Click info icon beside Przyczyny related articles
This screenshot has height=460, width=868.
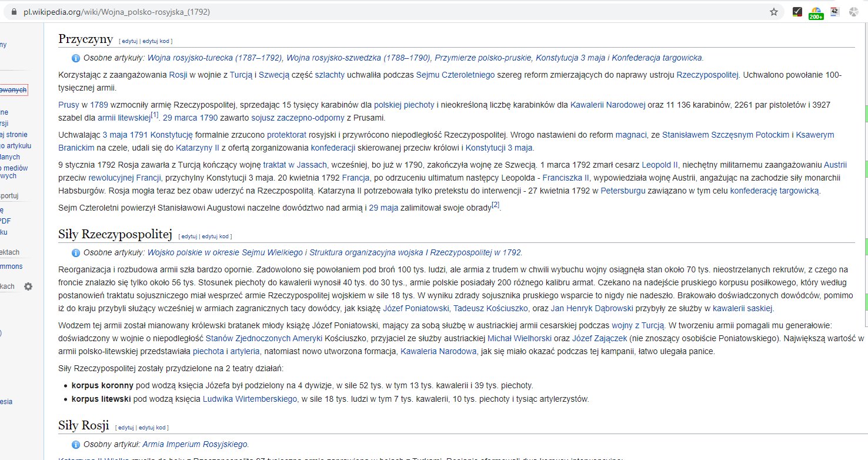[76, 58]
